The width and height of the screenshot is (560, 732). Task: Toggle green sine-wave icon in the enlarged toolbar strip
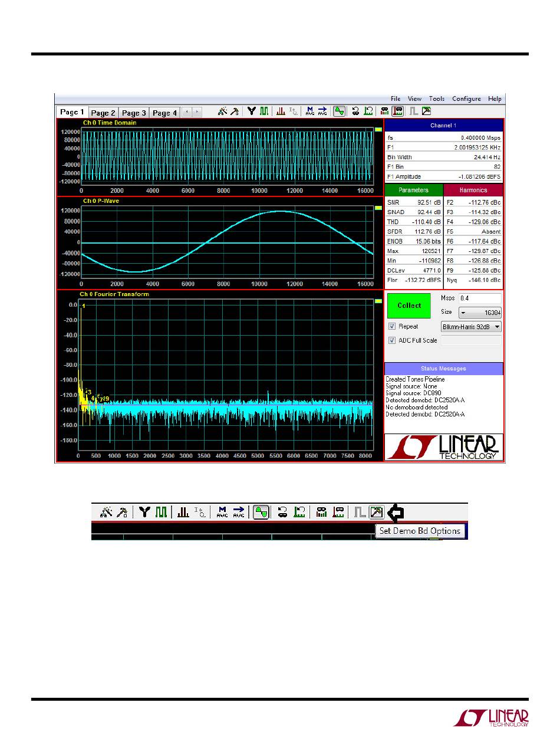[x=261, y=513]
